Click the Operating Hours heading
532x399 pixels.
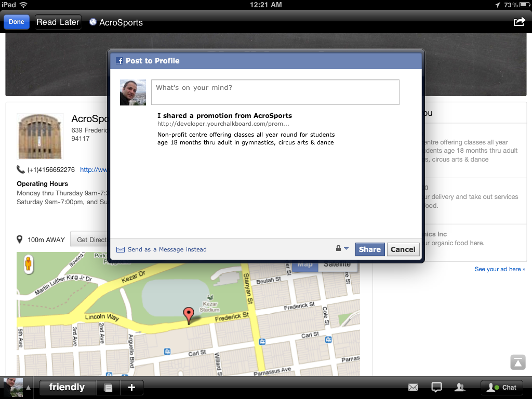(43, 183)
